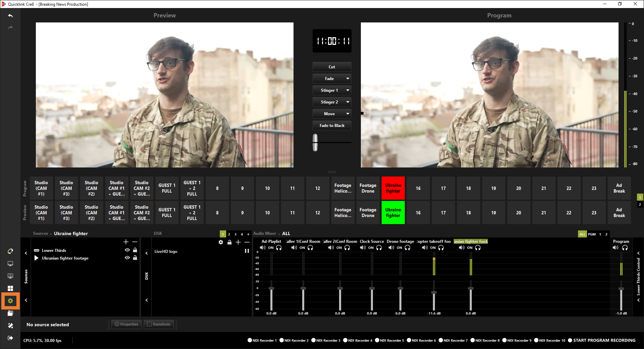Screen dimensions: 644x349
Task: Click the Program master volume fader
Action: coord(621,289)
